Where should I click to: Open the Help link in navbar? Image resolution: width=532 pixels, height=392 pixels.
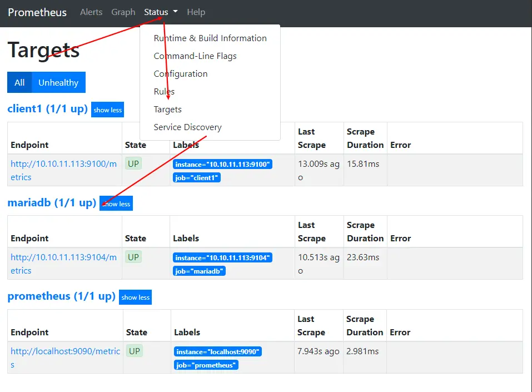point(196,12)
